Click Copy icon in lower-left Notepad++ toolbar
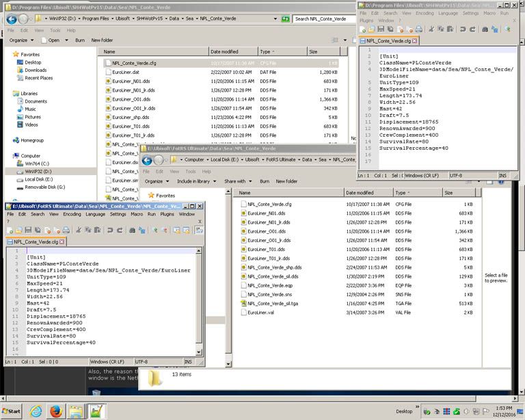The image size is (525, 420). (88, 230)
